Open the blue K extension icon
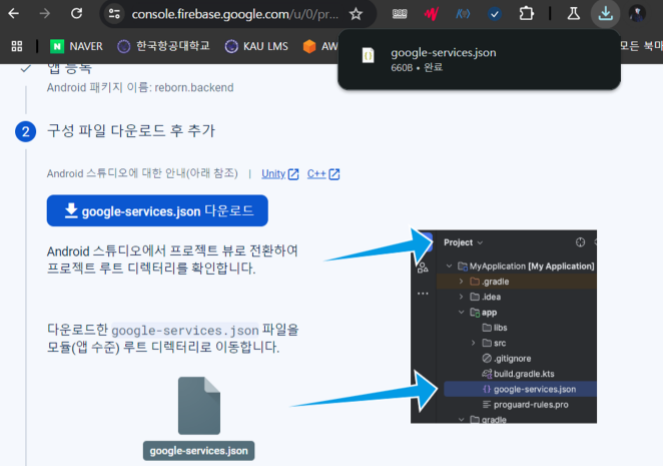Screen dimensions: 663x466 463,14
